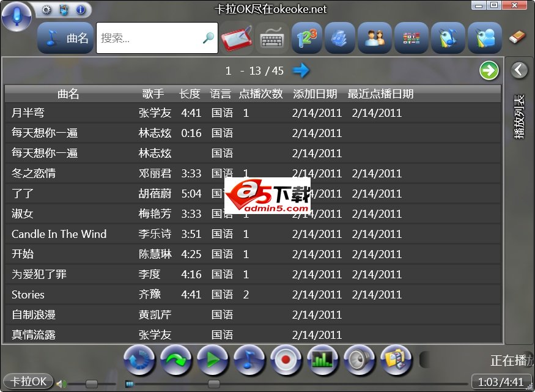The height and width of the screenshot is (392, 535).
Task: Sort by 添加日期 column header
Action: pos(315,94)
